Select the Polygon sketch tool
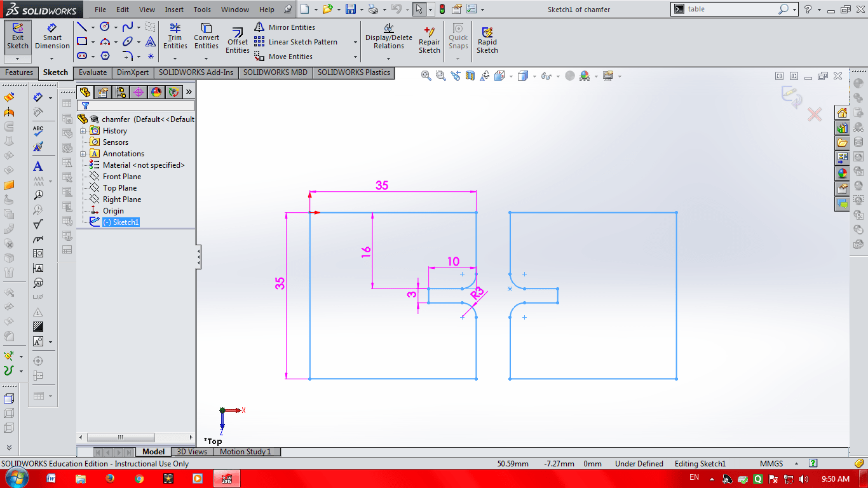Viewport: 868px width, 488px height. coord(105,56)
